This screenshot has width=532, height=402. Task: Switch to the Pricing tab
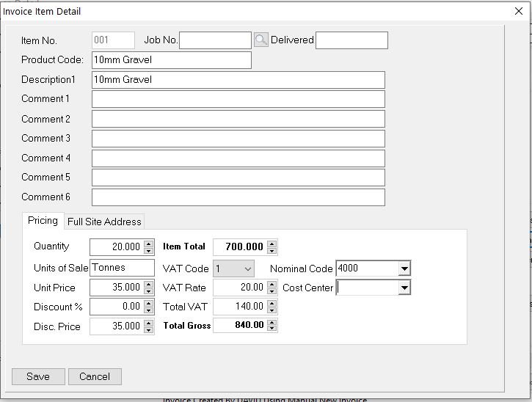(43, 221)
